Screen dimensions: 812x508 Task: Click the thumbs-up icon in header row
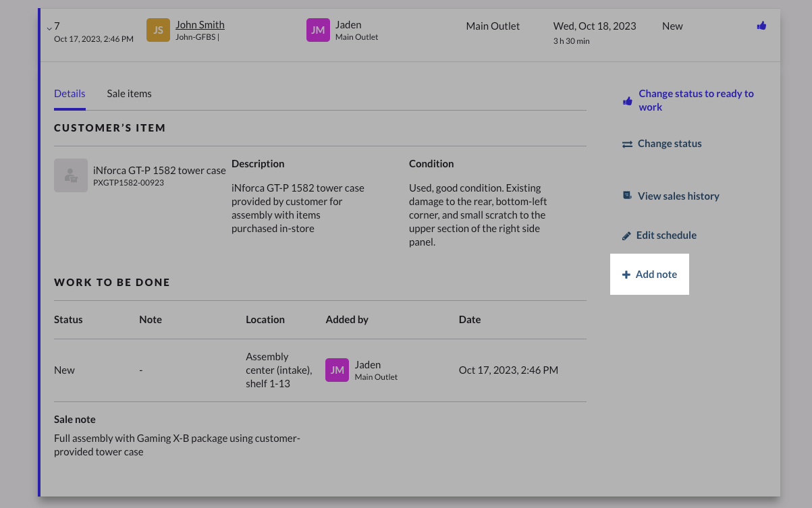[x=761, y=26]
